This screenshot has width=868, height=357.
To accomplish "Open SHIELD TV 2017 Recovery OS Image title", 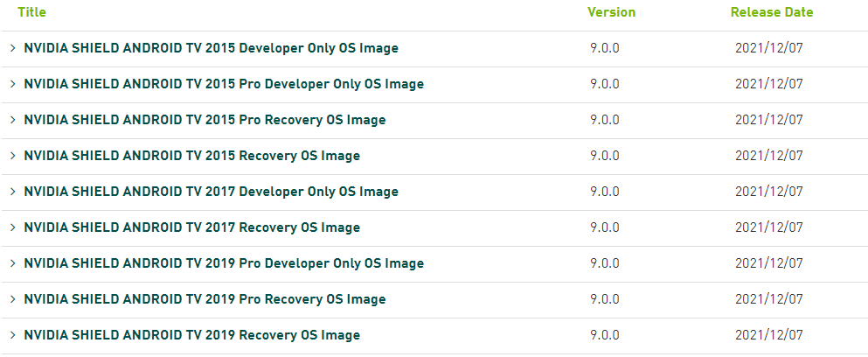I will pos(192,227).
